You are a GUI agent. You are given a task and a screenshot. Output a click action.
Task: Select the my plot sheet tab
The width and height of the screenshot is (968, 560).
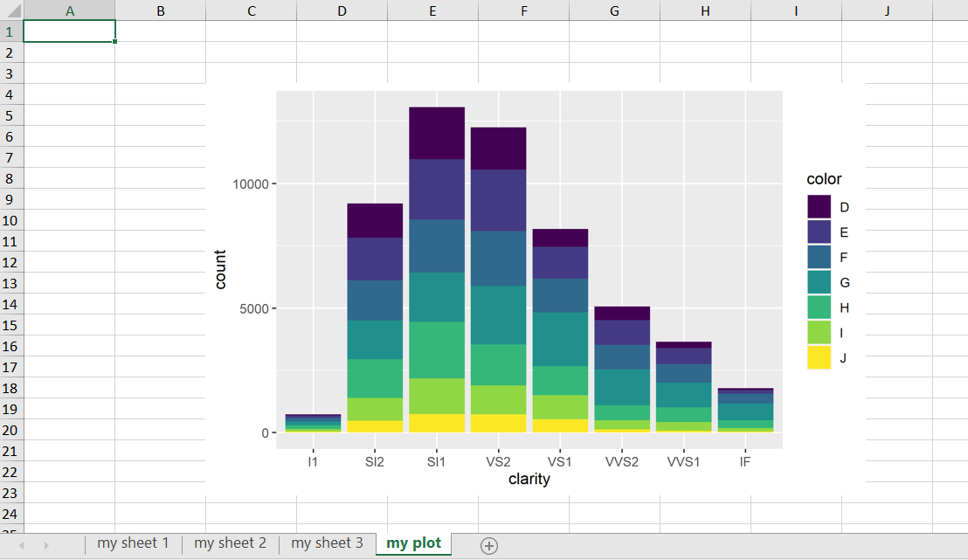(413, 543)
